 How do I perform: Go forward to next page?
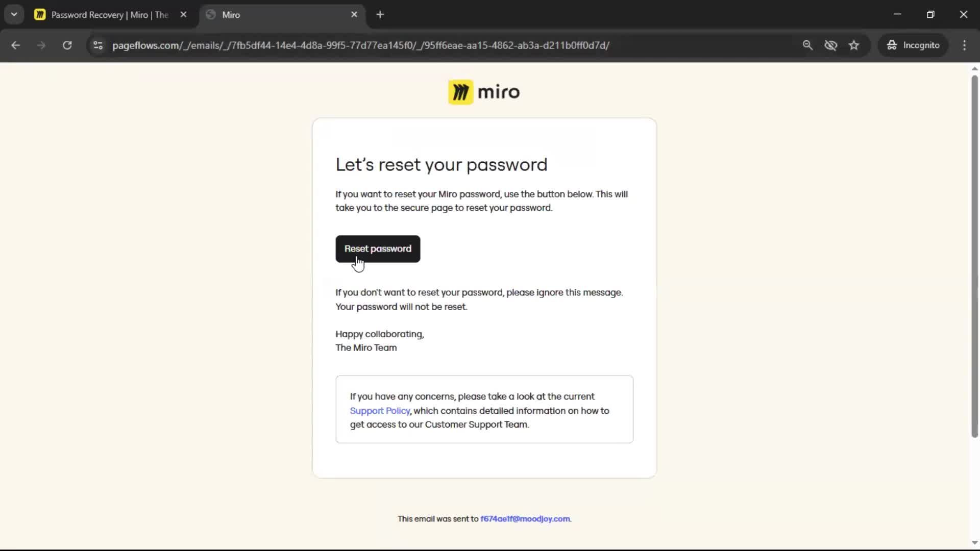point(41,45)
